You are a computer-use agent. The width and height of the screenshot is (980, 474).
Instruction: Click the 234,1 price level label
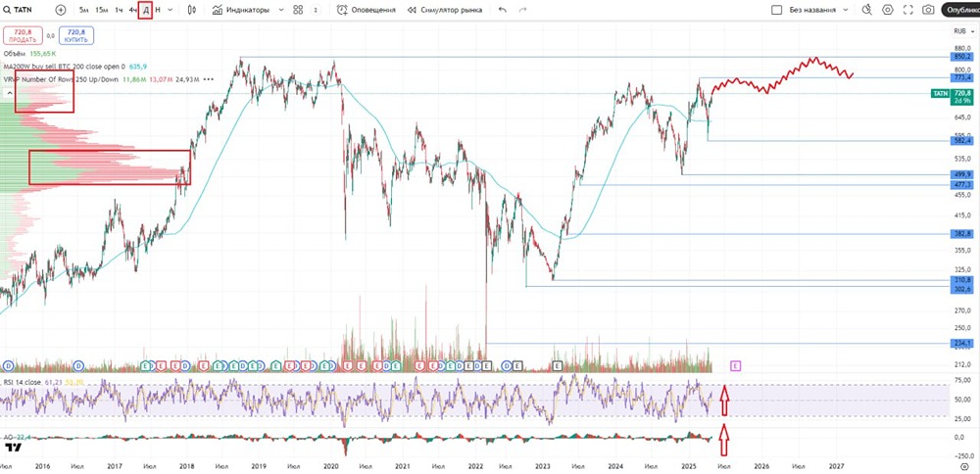[x=962, y=344]
